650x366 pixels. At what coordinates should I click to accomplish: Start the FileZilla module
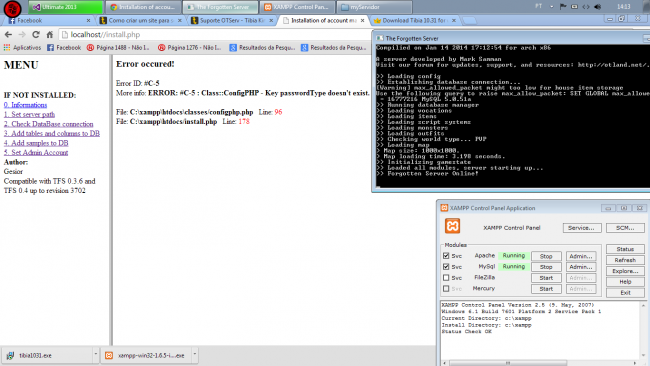[546, 278]
